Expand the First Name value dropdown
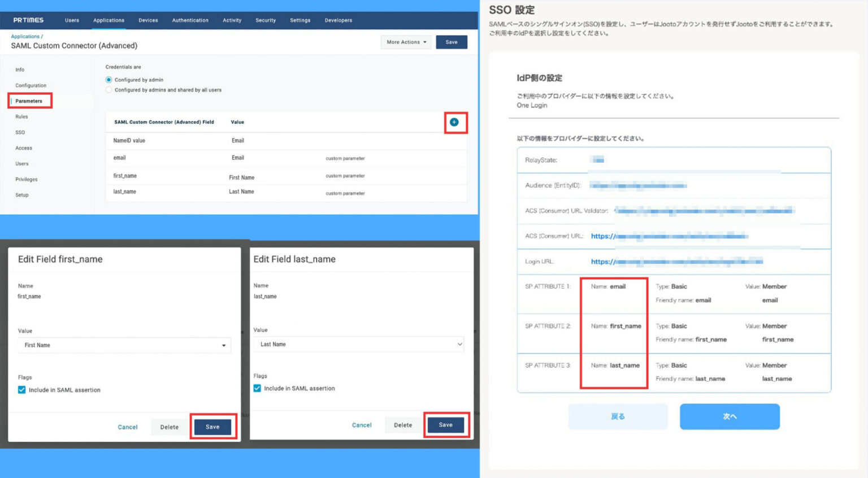Image resolution: width=868 pixels, height=478 pixels. 124,345
